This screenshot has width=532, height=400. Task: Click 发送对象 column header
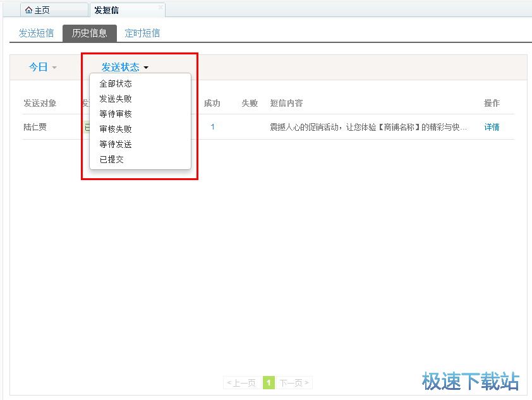(x=40, y=103)
